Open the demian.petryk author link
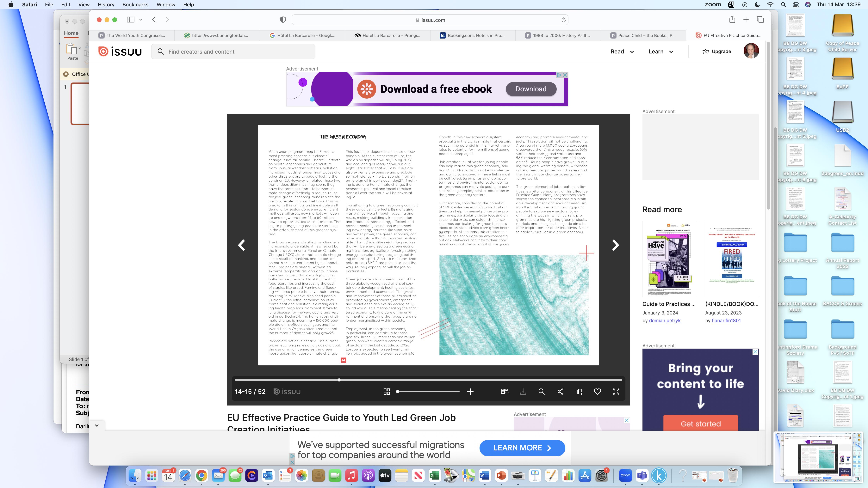This screenshot has width=868, height=488. (665, 321)
